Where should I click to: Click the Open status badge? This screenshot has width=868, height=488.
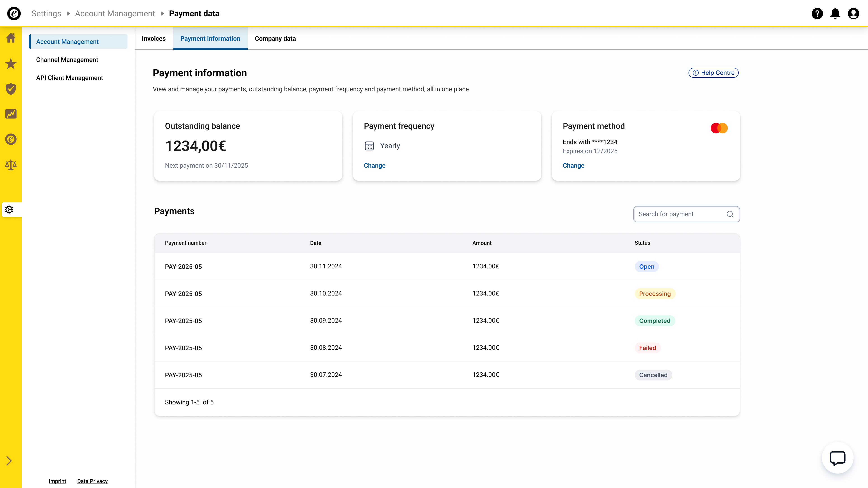pyautogui.click(x=647, y=266)
